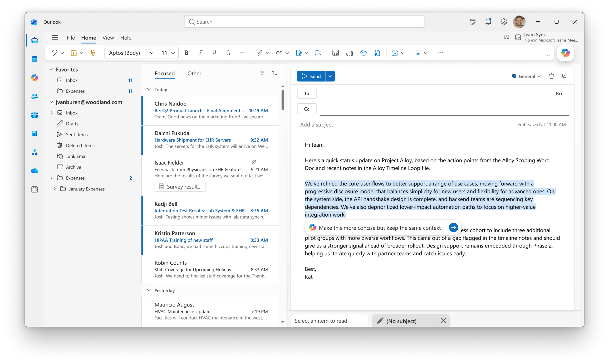Open My Day calendar-check icon

tap(473, 22)
